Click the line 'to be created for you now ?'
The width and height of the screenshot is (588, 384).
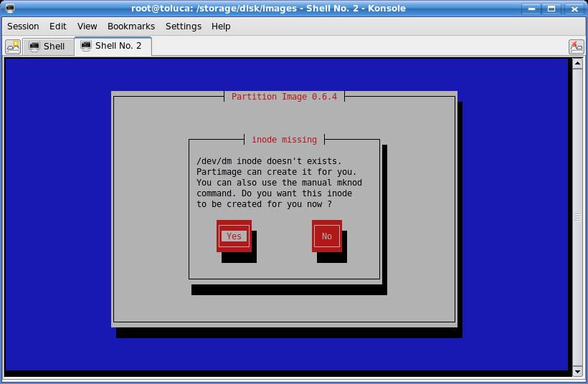(265, 205)
